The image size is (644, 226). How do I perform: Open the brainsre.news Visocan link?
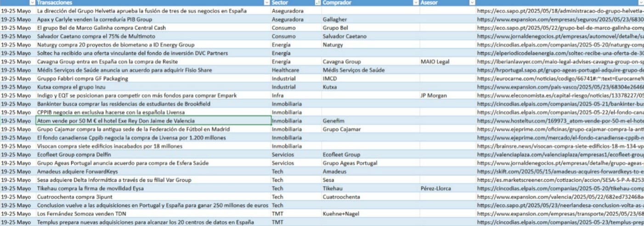(560, 146)
